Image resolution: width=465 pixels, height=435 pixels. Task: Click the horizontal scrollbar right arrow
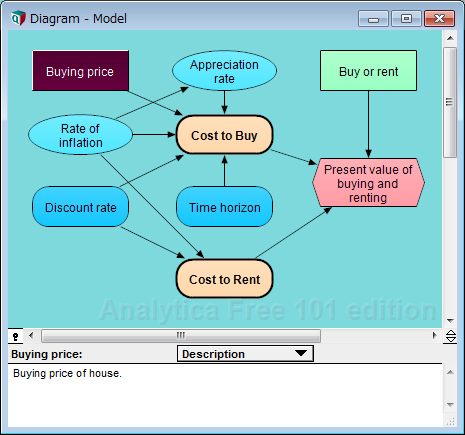coord(434,335)
